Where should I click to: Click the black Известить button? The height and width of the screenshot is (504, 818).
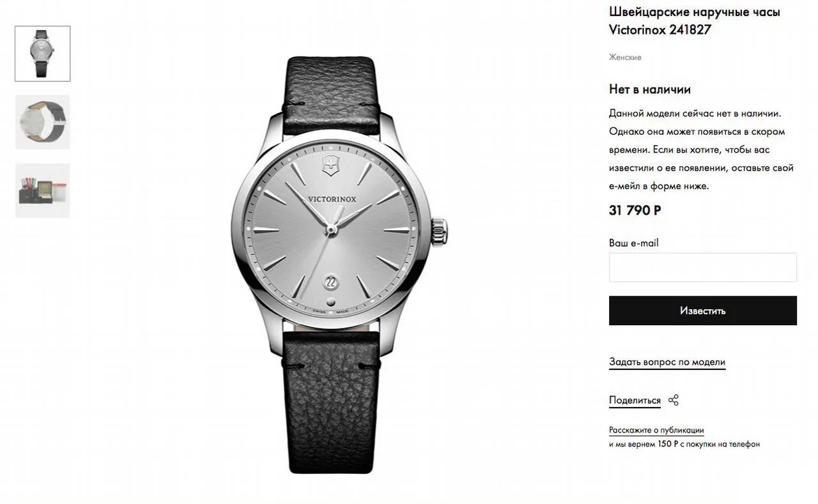703,310
